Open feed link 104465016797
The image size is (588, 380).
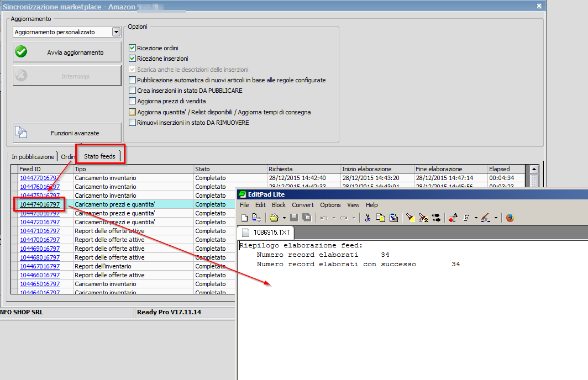(40, 284)
